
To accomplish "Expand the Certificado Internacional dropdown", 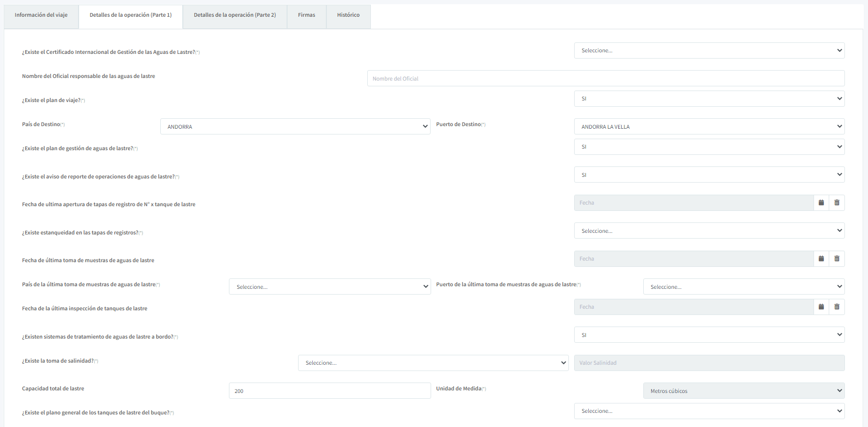I will [709, 51].
